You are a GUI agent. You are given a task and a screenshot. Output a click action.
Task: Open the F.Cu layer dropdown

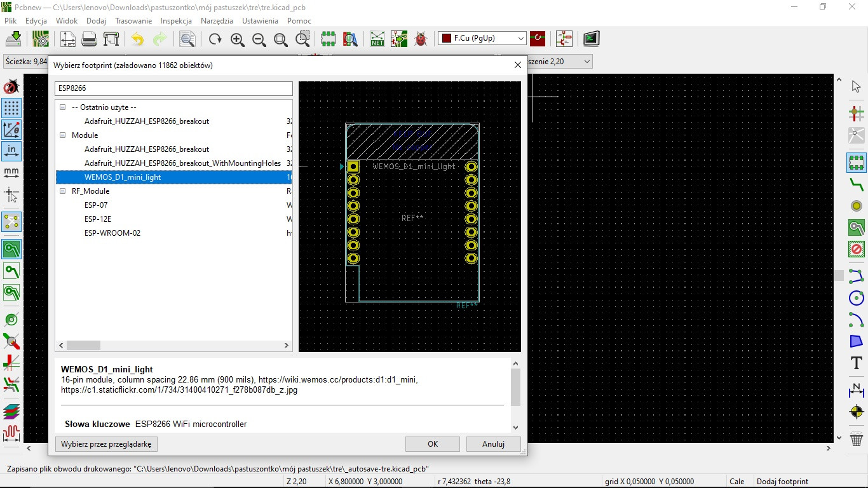(x=482, y=38)
